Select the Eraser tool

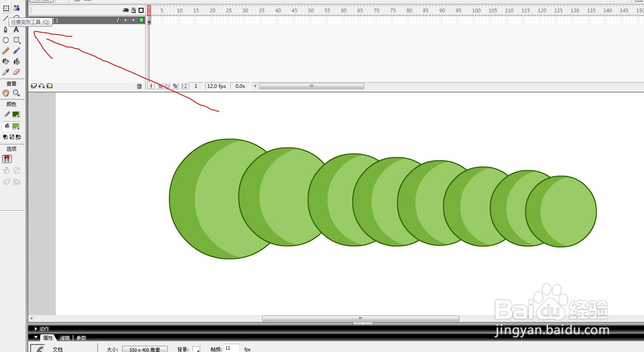[x=16, y=72]
